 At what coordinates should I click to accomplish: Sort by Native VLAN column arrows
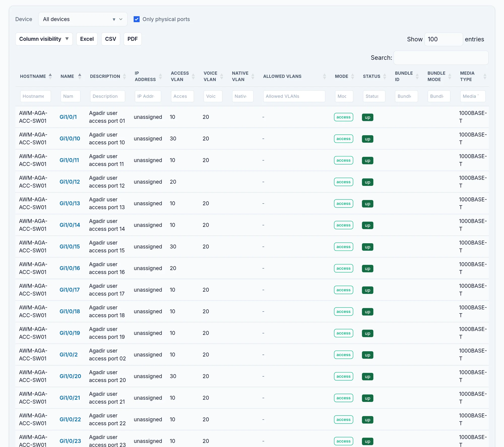point(253,76)
